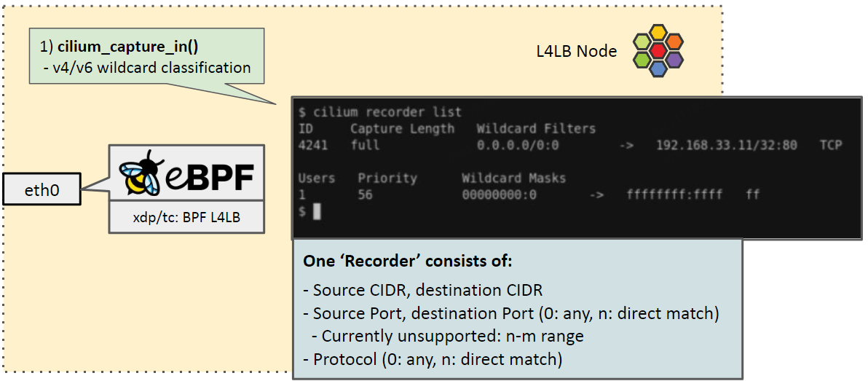
Task: Click the xdp/tc: BPF L4LB label
Action: click(x=186, y=216)
